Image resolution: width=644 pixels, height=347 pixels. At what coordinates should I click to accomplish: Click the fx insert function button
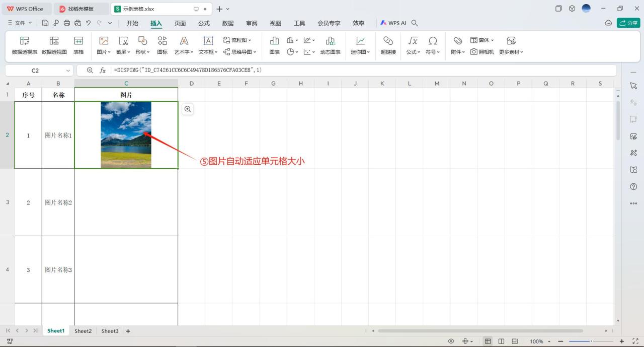coord(103,71)
